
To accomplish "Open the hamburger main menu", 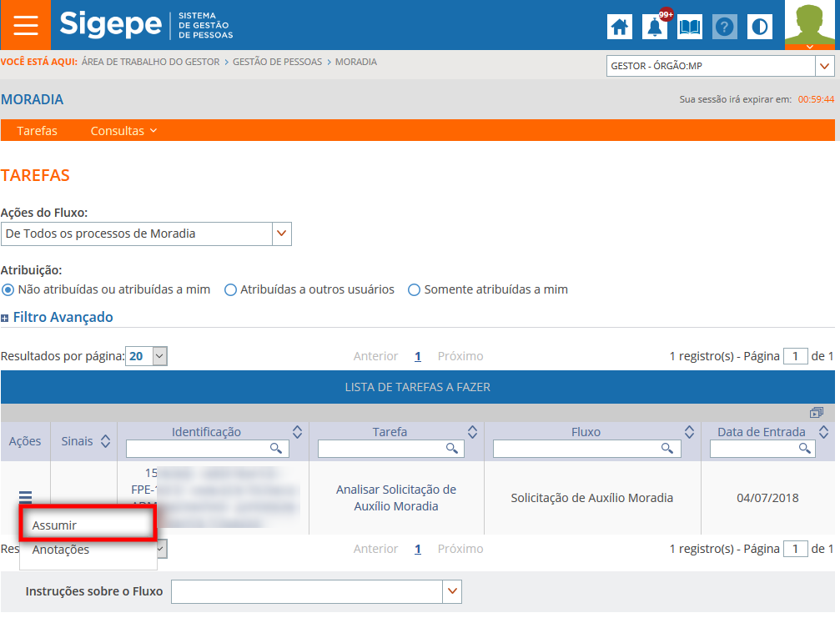I will coord(25,25).
